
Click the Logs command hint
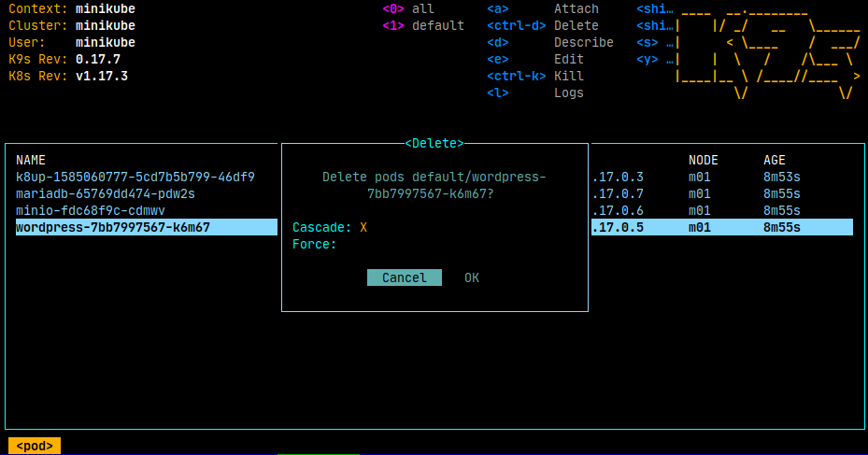[x=568, y=92]
